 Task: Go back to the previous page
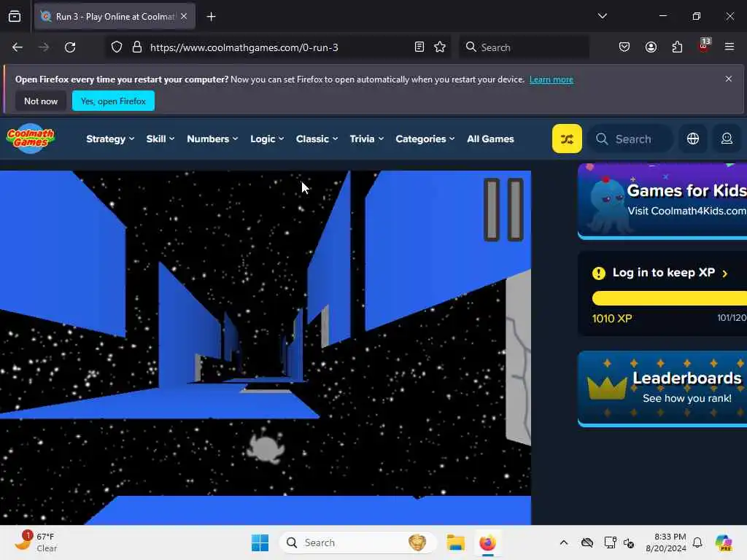(x=18, y=47)
